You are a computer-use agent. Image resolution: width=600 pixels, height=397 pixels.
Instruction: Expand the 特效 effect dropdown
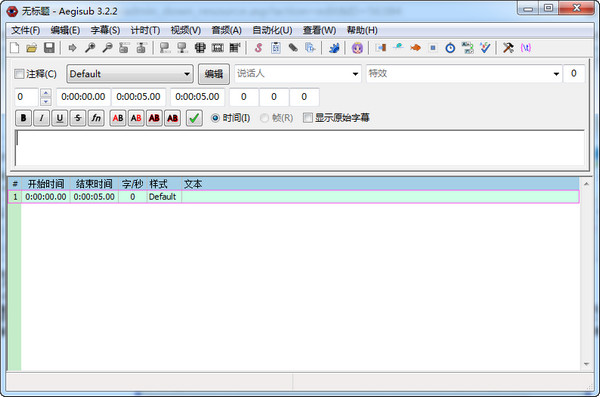pyautogui.click(x=556, y=74)
